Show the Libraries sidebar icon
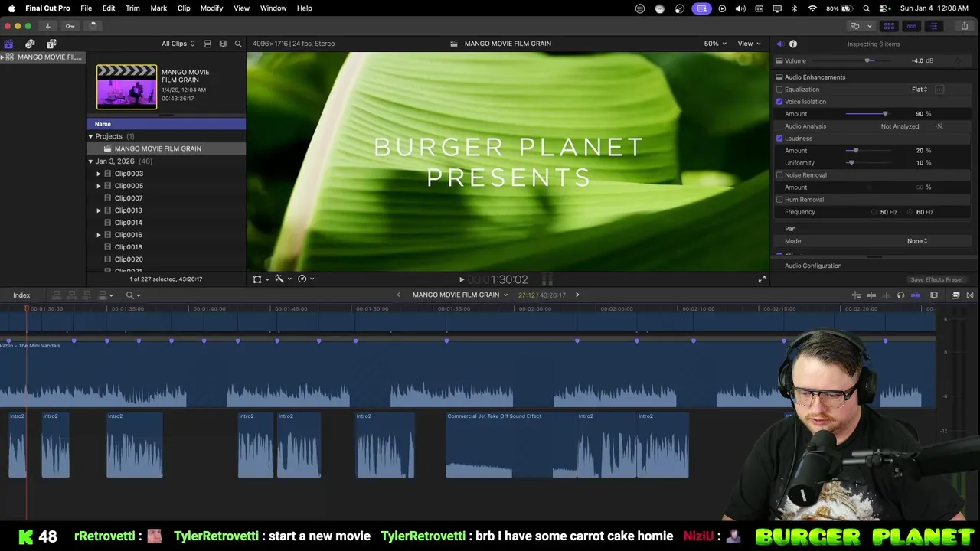 click(8, 44)
